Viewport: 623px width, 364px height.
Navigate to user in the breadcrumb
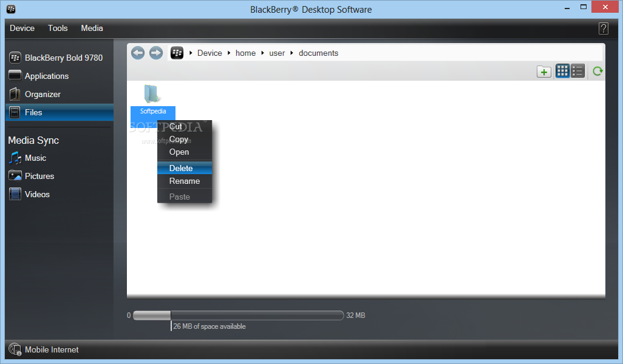point(277,53)
